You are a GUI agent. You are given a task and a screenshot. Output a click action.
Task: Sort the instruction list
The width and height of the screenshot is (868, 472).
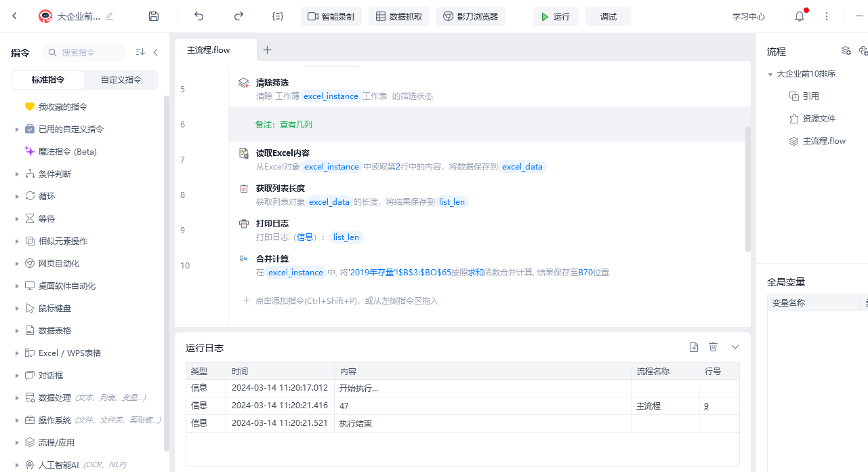coord(140,52)
